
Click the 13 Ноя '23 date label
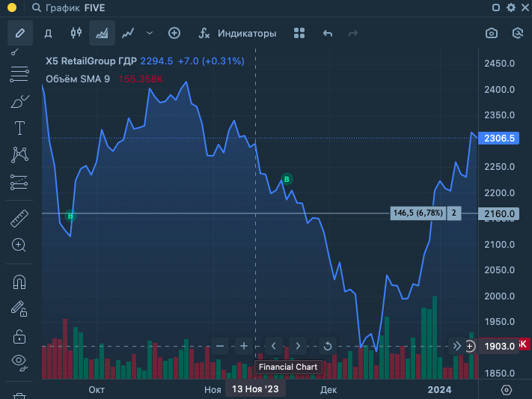(255, 389)
